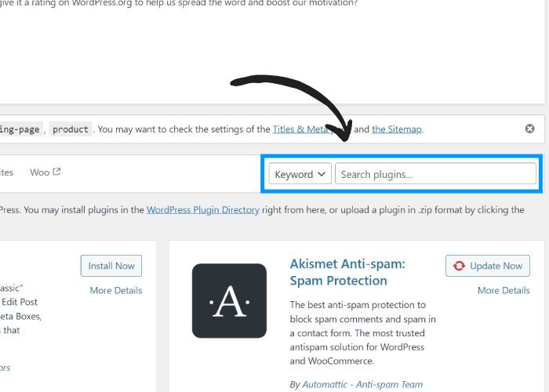This screenshot has height=392, width=549.
Task: Open the Keyword search type dropdown
Action: (x=300, y=174)
